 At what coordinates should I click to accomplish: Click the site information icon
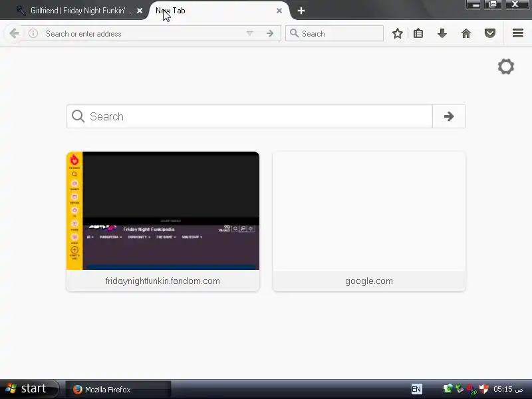[33, 33]
